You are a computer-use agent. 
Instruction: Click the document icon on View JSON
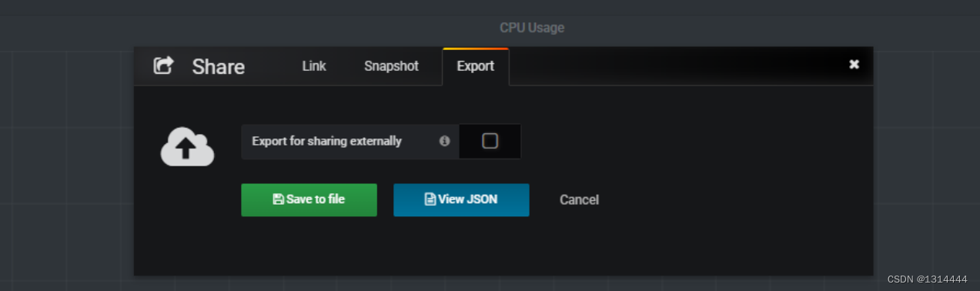coord(430,199)
